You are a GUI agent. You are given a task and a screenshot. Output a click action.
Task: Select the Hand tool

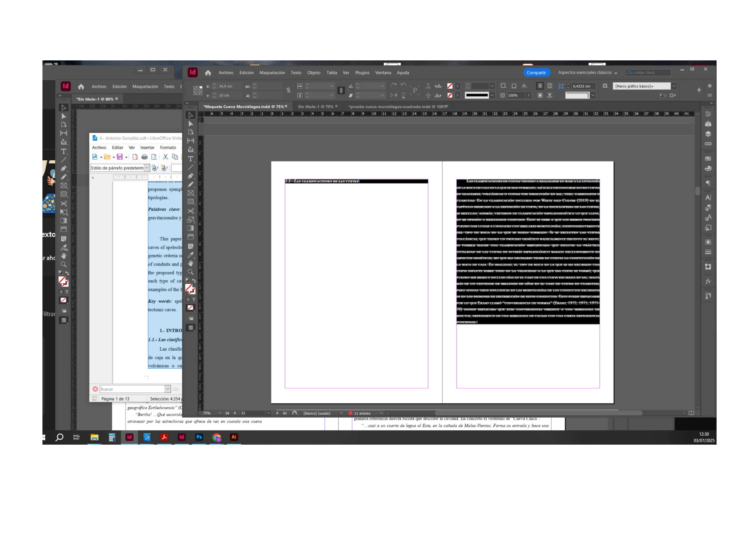click(x=190, y=263)
